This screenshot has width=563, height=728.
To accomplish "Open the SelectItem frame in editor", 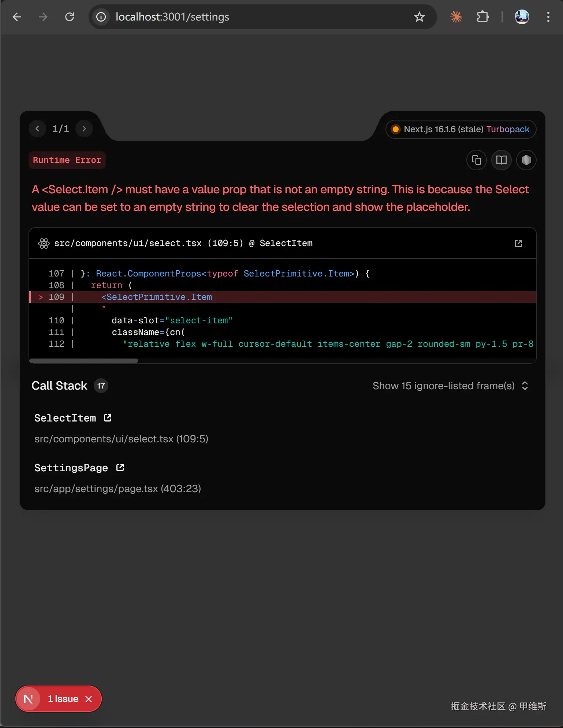I will 108,418.
